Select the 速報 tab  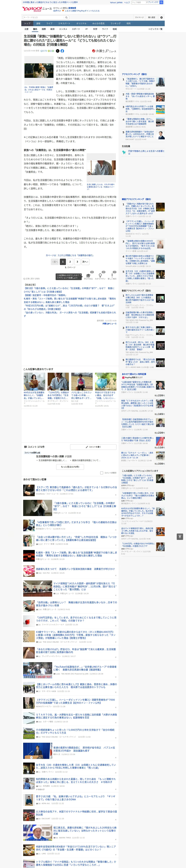pos(38,24)
